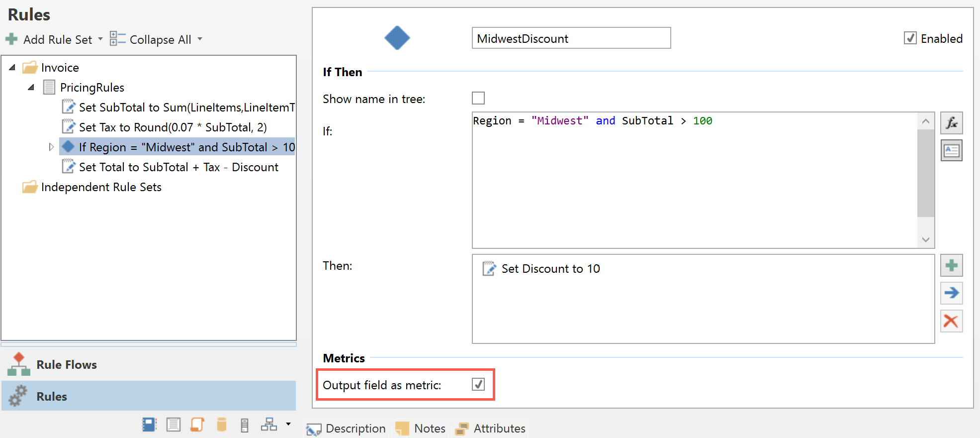Uncheck the Enabled checkbox

coord(910,38)
